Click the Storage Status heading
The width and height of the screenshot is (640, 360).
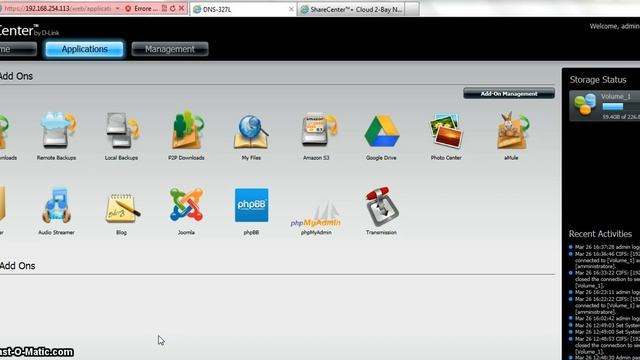coord(598,80)
